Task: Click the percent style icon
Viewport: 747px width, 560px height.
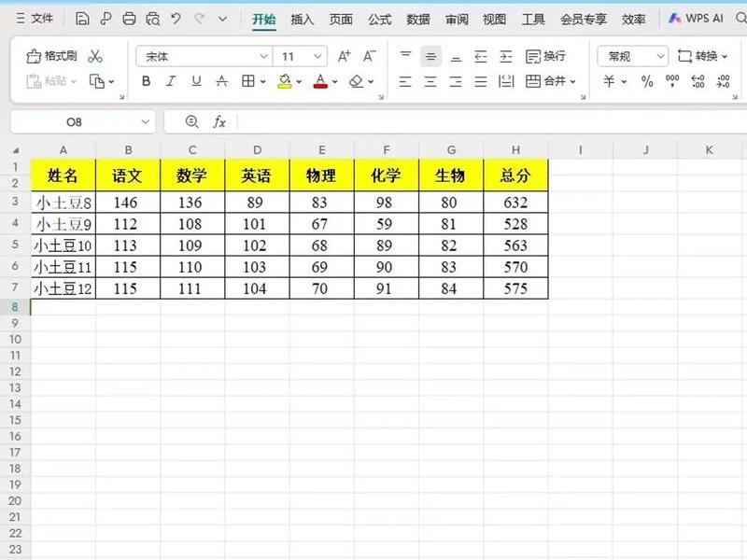Action: click(647, 81)
